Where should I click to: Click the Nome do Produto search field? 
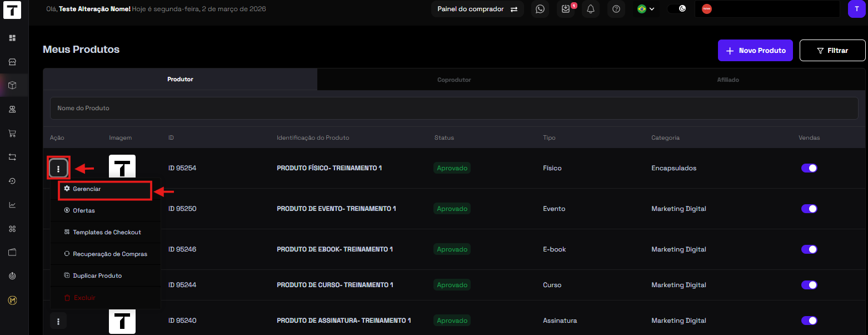tap(453, 108)
